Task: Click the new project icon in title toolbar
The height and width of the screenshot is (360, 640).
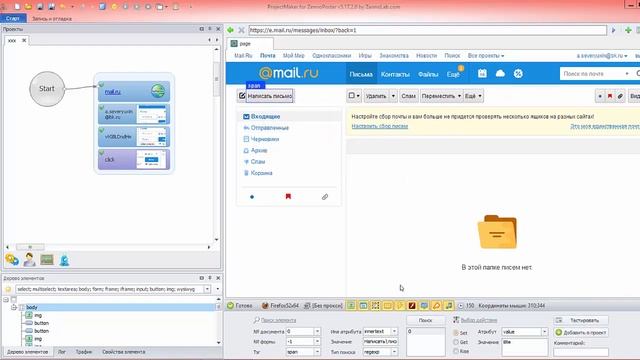Action: tap(18, 7)
